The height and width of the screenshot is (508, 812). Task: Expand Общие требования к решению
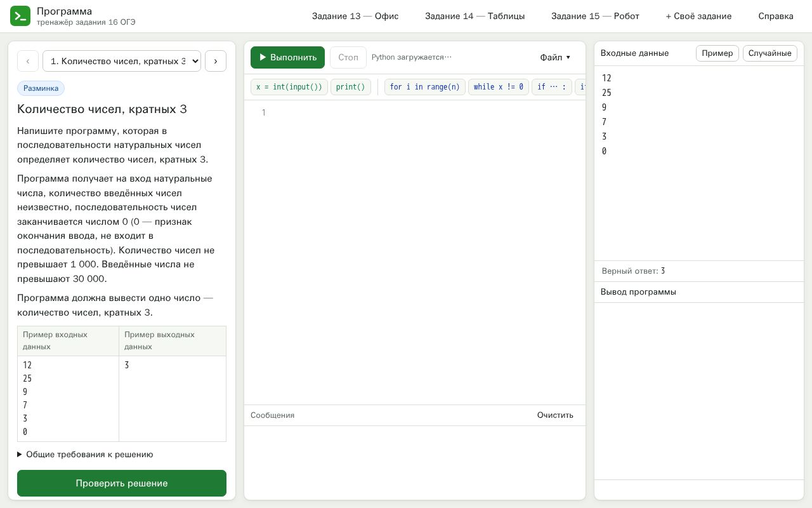click(x=85, y=455)
